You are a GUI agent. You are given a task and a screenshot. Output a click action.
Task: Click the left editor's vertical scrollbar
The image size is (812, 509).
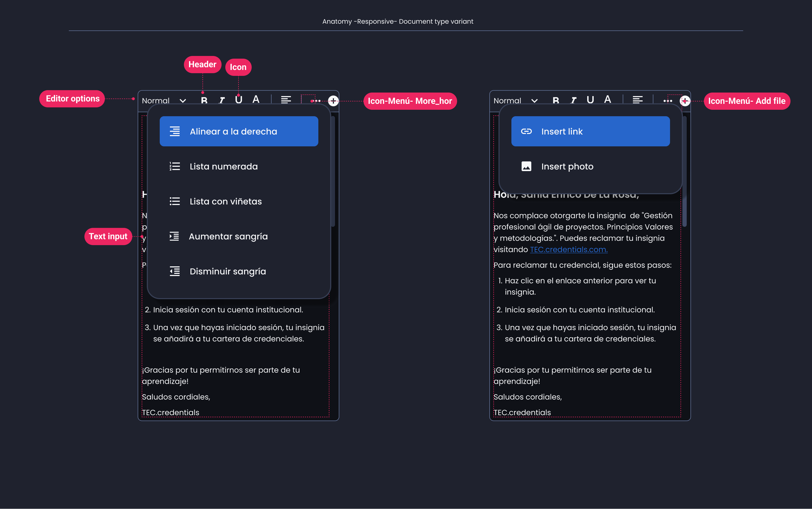click(333, 172)
